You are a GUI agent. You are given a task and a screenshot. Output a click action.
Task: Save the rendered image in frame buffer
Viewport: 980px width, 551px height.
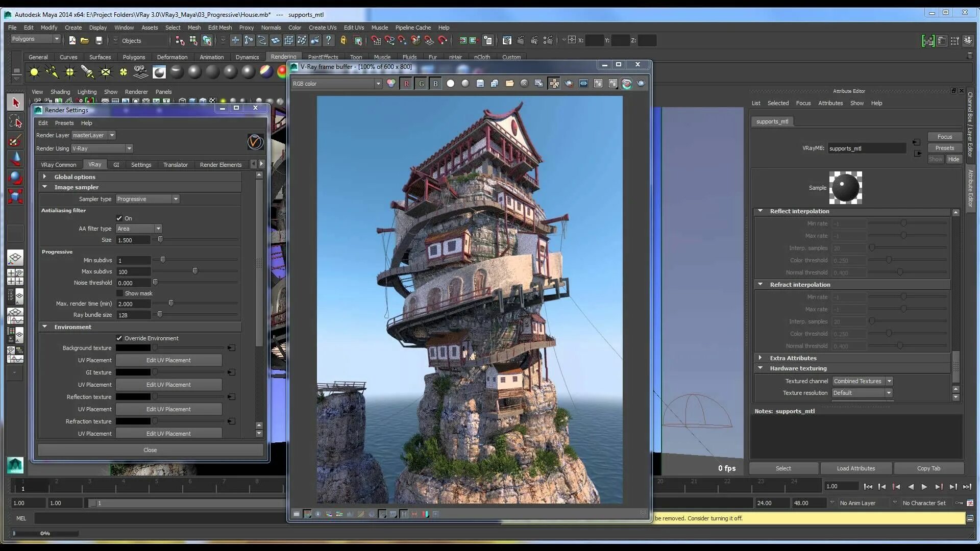point(480,84)
